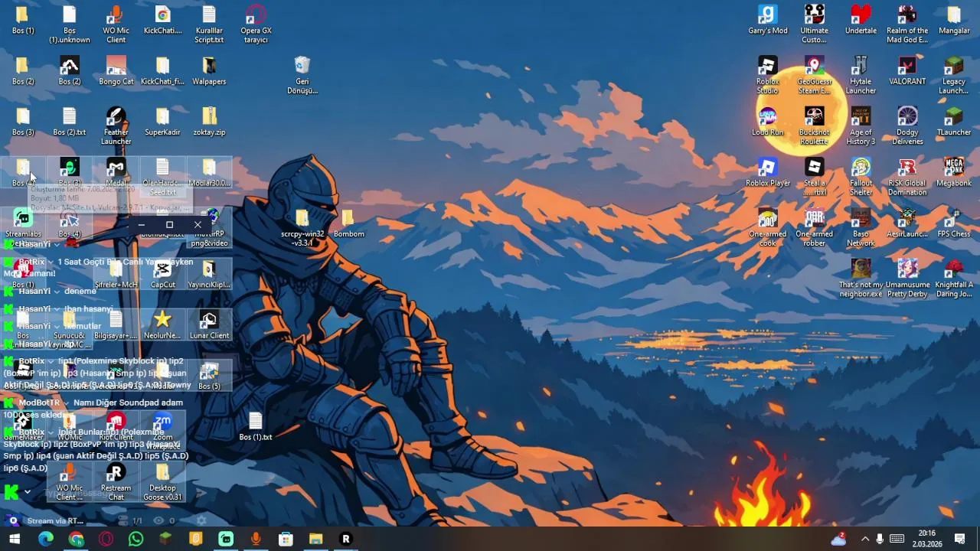The image size is (980, 551).
Task: Launch VALORANT from the desktop
Action: point(907,71)
